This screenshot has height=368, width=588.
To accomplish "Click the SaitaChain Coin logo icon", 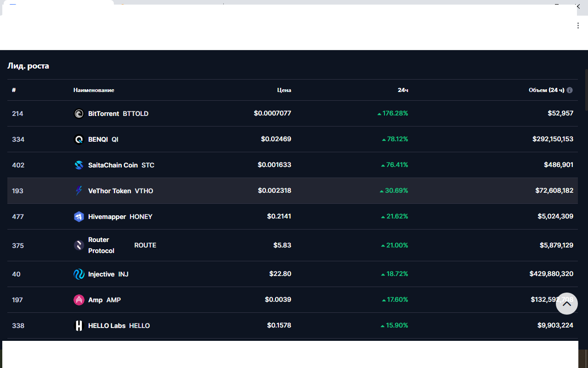I will click(79, 165).
